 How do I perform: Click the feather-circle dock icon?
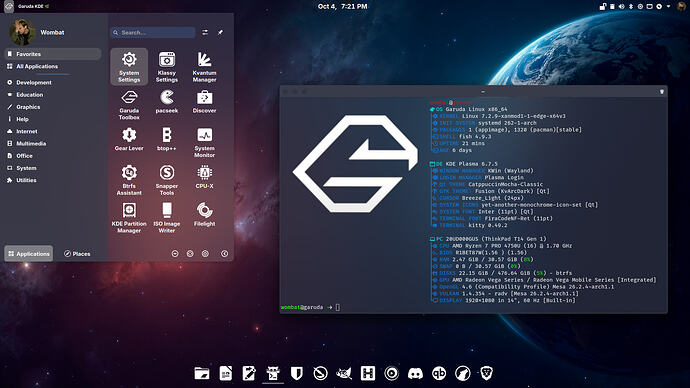click(x=320, y=373)
